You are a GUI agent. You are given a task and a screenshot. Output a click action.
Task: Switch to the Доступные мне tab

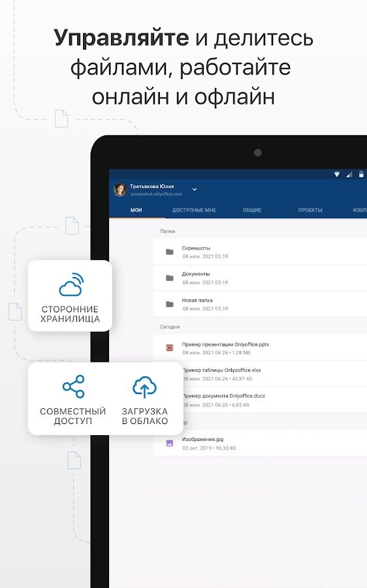194,210
